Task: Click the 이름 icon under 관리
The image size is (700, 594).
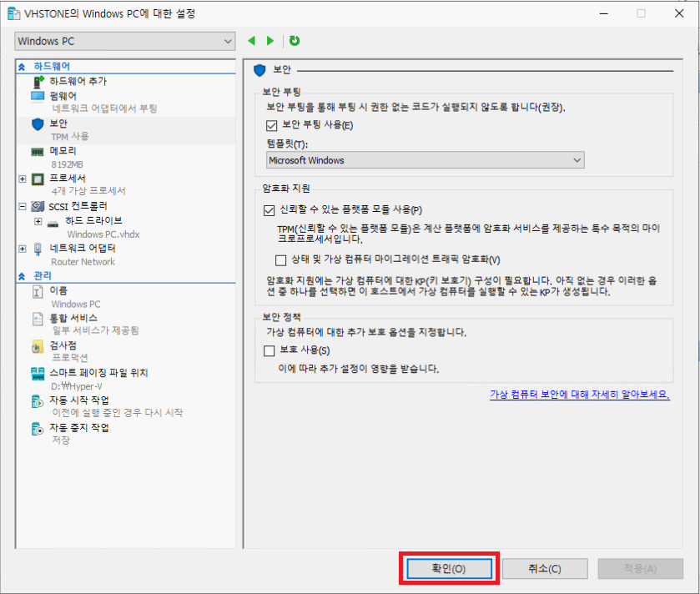Action: click(38, 292)
